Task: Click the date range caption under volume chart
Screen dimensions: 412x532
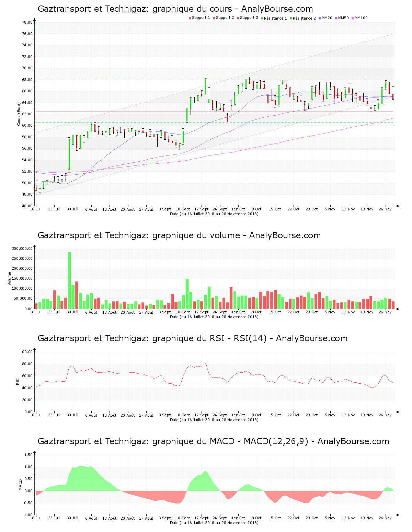Action: click(214, 317)
